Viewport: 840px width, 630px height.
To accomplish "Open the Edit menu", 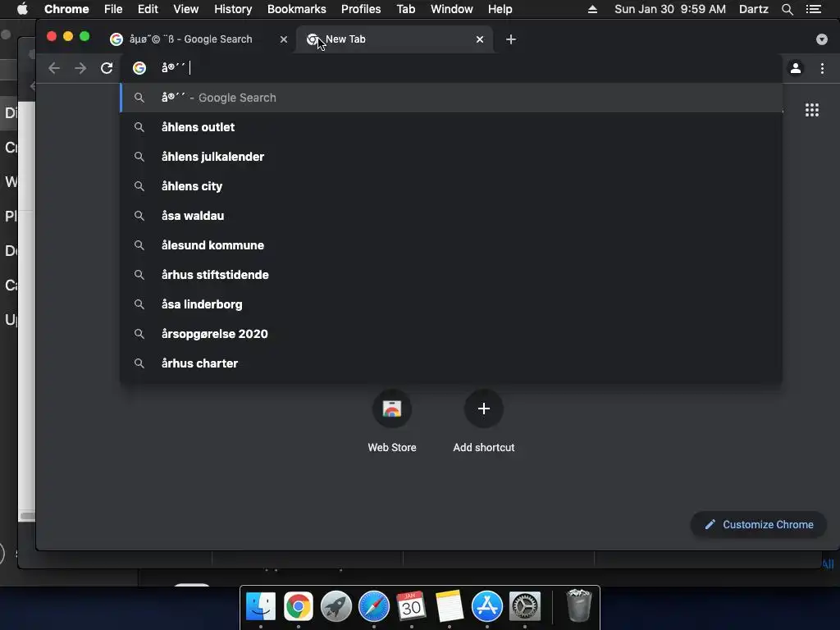I will click(148, 9).
